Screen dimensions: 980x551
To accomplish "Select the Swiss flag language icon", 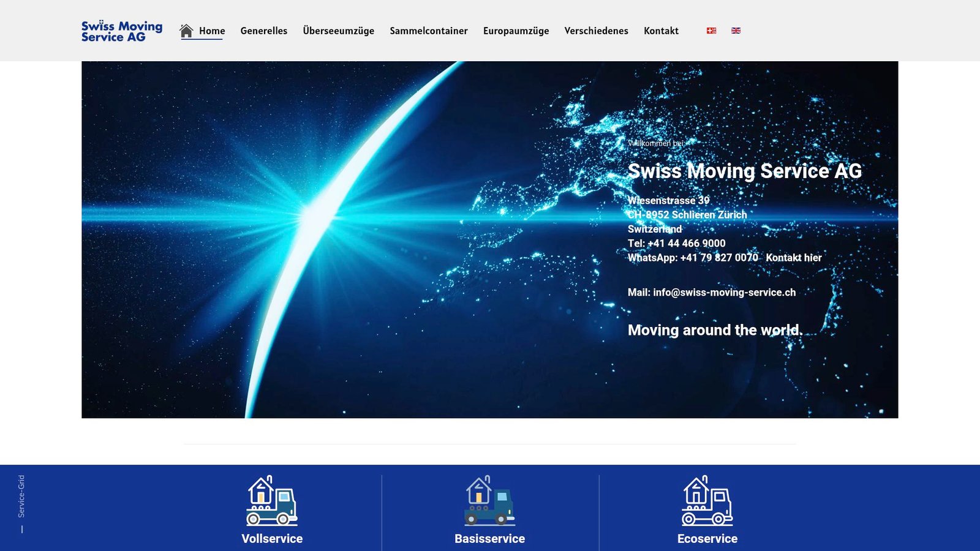I will (x=710, y=30).
